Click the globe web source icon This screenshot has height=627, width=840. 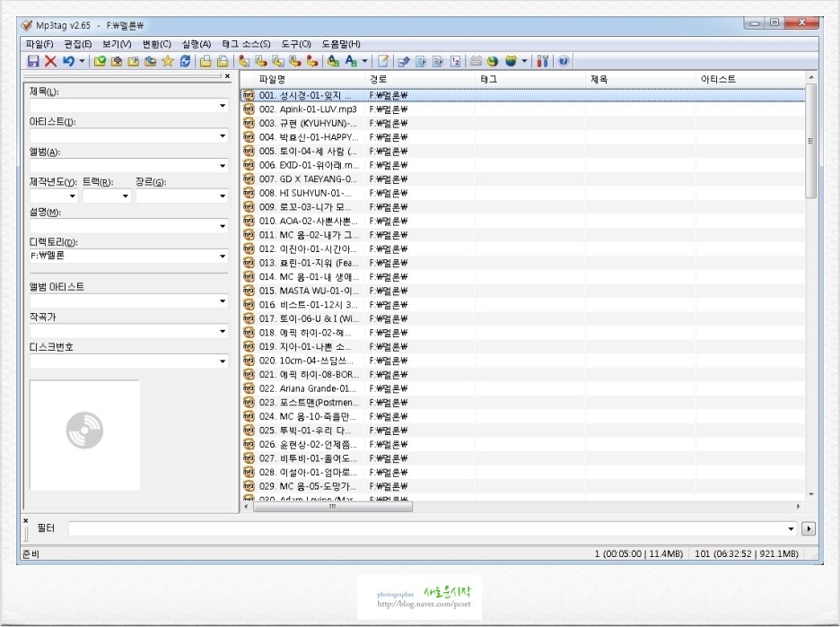tap(493, 61)
